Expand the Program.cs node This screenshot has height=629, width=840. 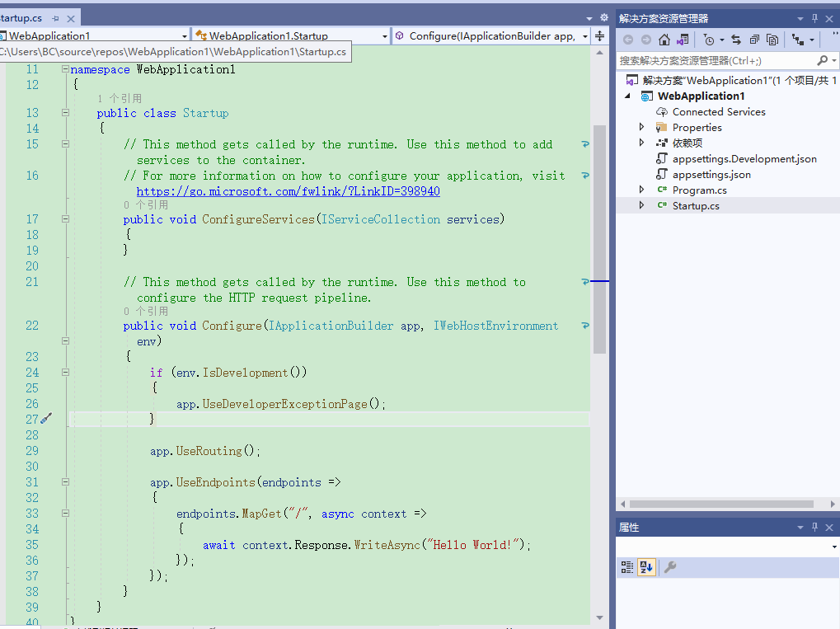point(641,190)
